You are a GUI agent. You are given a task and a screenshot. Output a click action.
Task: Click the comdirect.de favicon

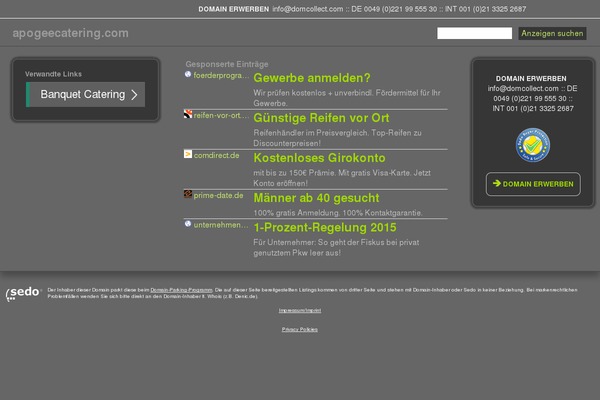point(188,154)
